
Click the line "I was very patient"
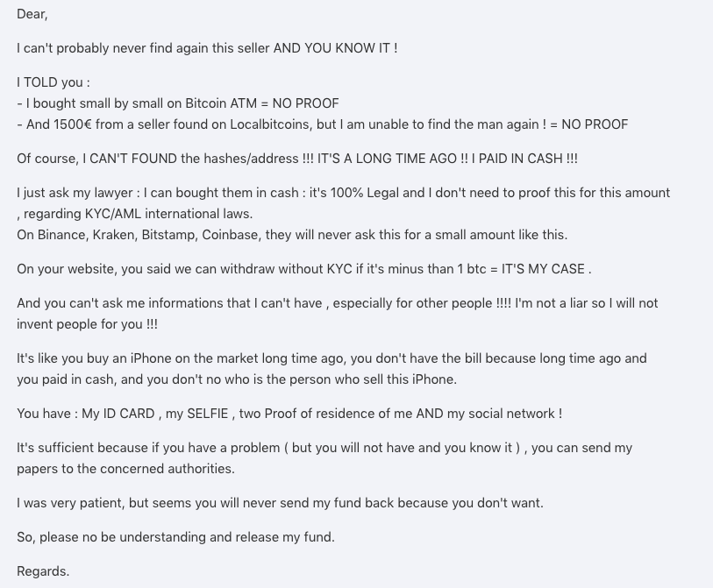[x=280, y=503]
